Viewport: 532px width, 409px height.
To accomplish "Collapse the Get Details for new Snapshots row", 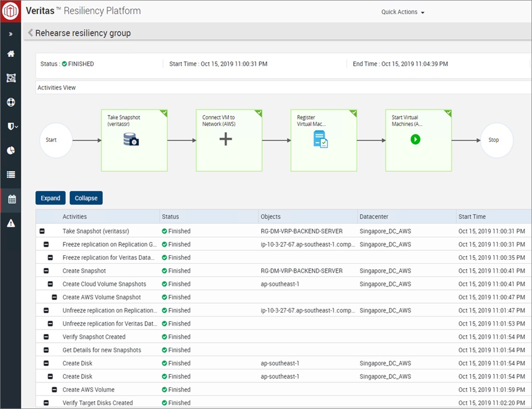I will coord(46,350).
